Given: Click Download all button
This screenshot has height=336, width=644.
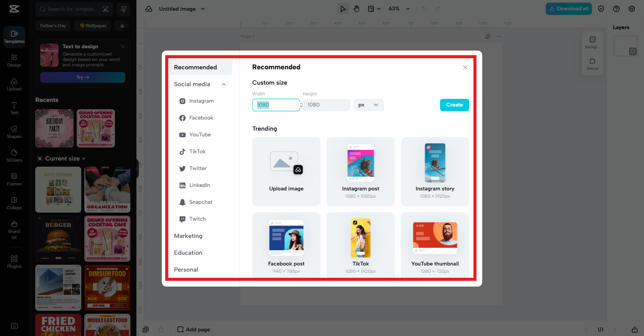Looking at the screenshot, I should [x=569, y=9].
